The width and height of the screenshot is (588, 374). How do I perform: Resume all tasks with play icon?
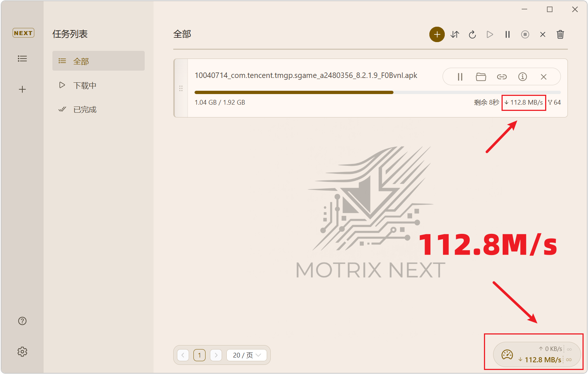click(x=490, y=34)
